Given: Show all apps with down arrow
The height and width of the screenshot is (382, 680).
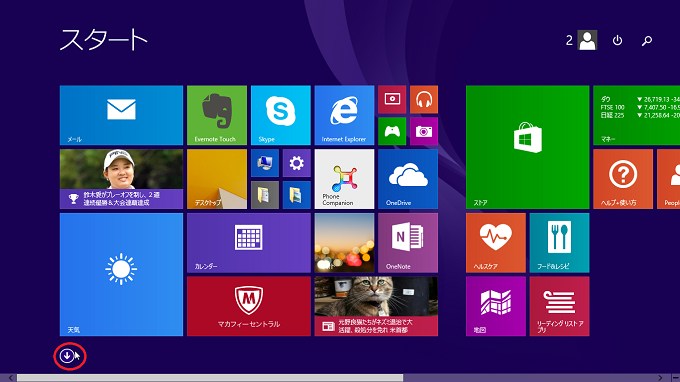Looking at the screenshot, I should click(x=67, y=356).
